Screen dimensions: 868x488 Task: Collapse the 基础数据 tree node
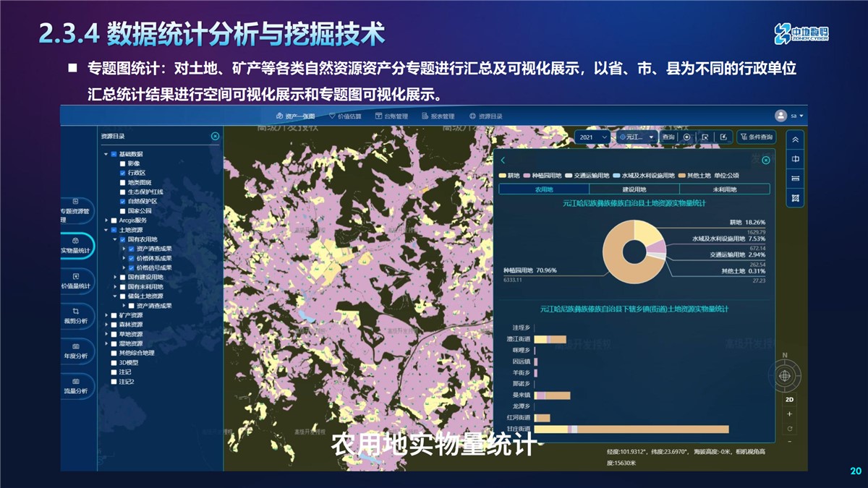(x=106, y=154)
